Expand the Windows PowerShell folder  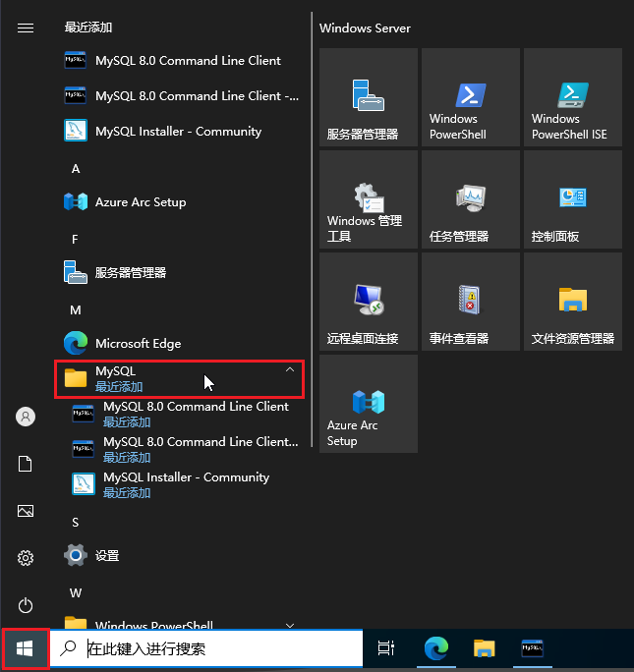[179, 624]
